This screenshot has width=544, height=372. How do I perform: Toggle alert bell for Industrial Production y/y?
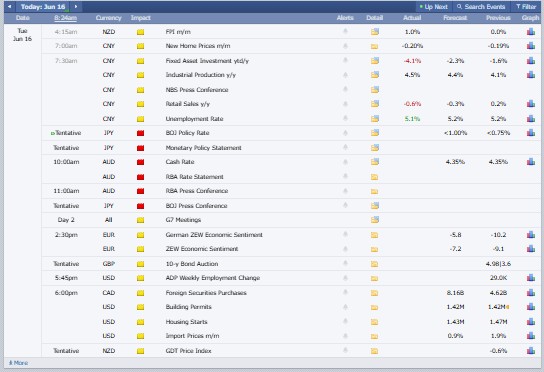pyautogui.click(x=345, y=75)
